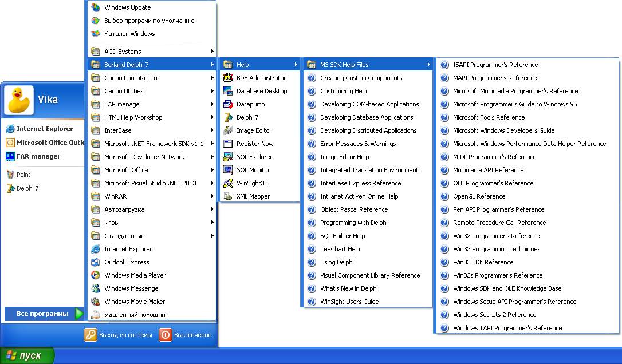Click the Datapump icon
Screen dimensions: 622x364
[228, 104]
